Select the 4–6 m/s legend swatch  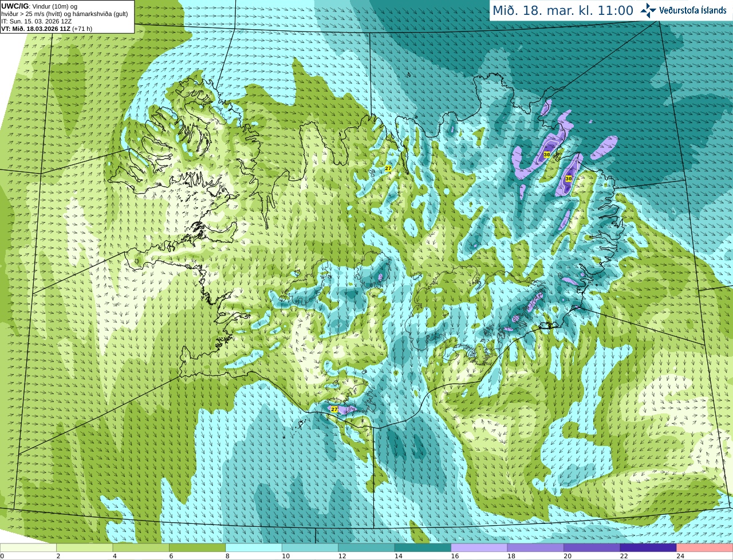pyautogui.click(x=141, y=547)
